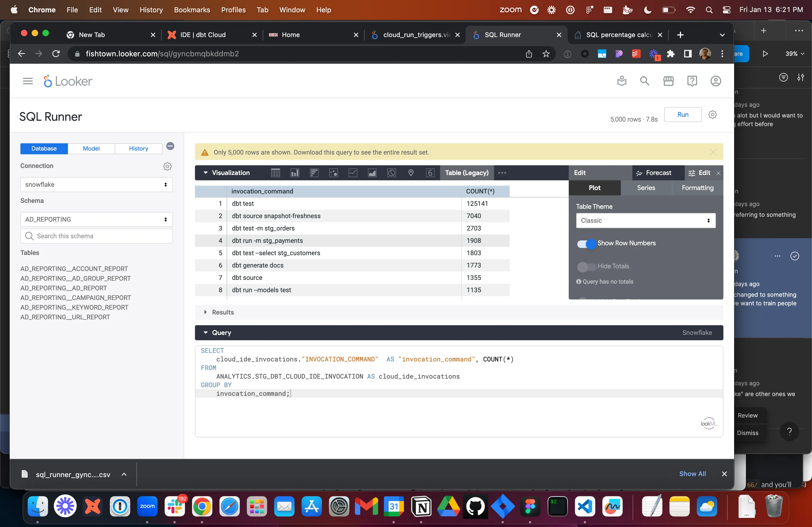
Task: Click the Chrome address bar URL
Action: 162,54
